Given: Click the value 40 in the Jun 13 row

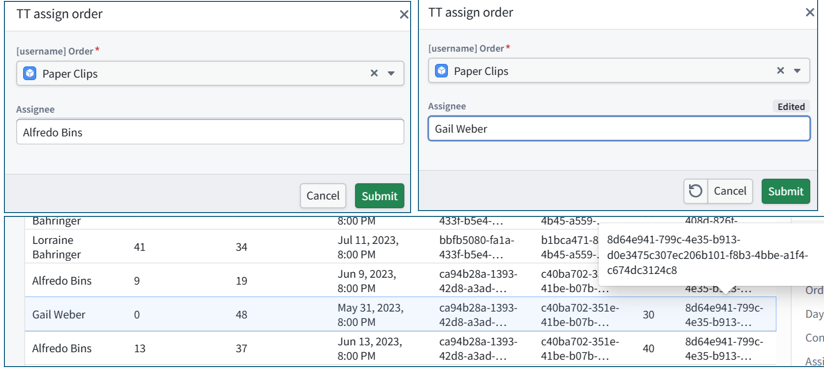Looking at the screenshot, I should tap(648, 349).
